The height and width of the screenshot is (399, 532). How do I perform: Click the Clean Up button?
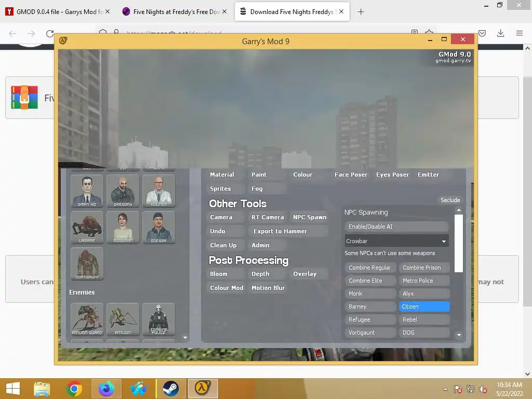pos(225,245)
